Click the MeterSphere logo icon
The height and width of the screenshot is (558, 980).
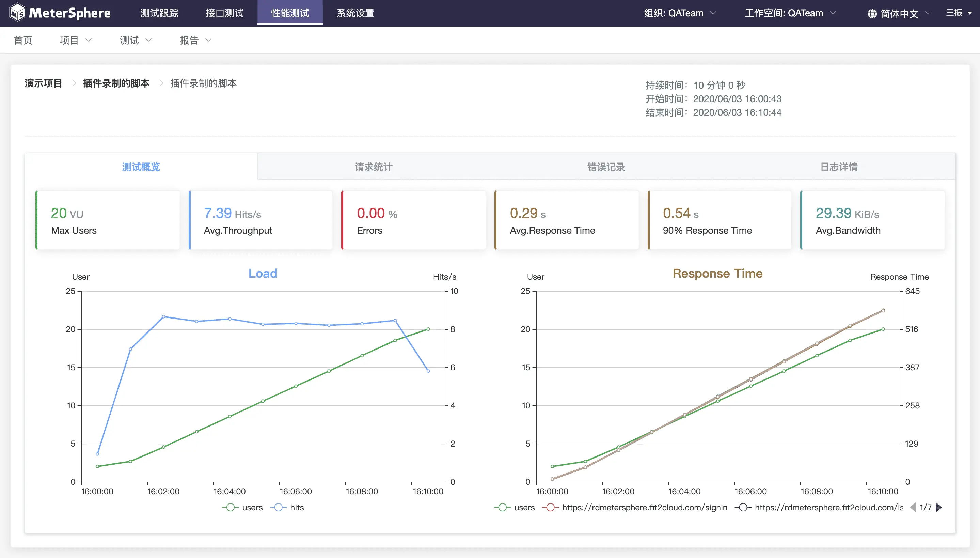[x=18, y=13]
